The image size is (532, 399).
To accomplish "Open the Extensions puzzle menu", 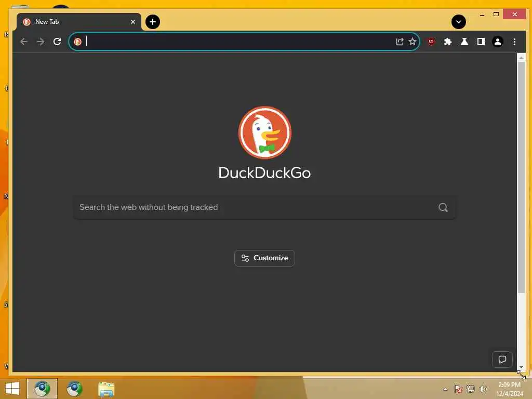I will (447, 42).
